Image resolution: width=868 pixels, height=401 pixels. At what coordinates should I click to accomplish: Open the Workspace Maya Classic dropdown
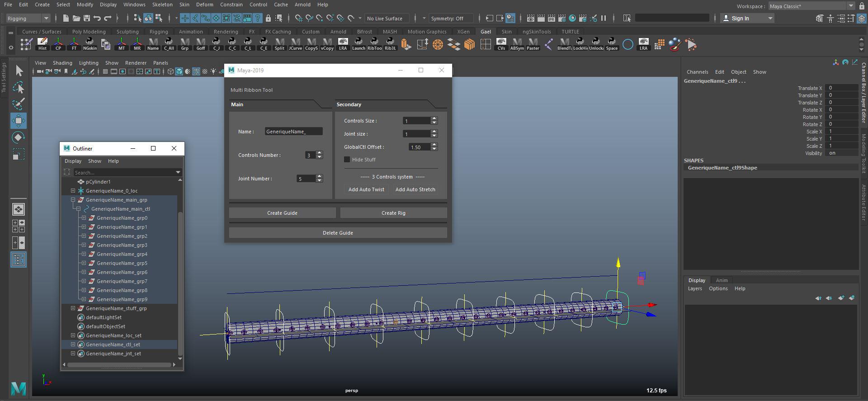pyautogui.click(x=811, y=6)
